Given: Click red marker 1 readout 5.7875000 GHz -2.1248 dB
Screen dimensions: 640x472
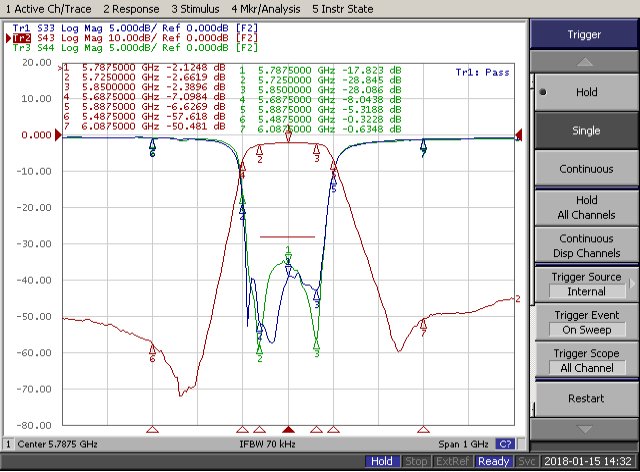Looking at the screenshot, I should [x=144, y=67].
